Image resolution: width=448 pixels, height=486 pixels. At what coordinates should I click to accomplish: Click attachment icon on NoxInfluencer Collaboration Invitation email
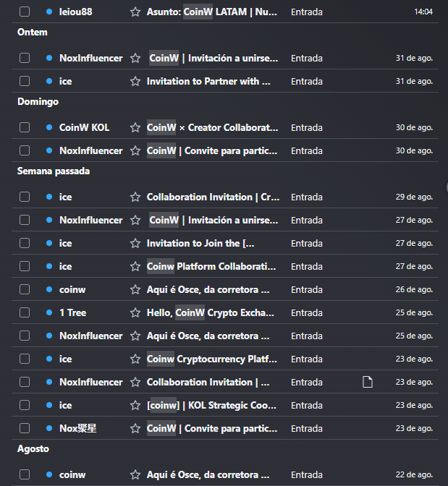coord(368,382)
